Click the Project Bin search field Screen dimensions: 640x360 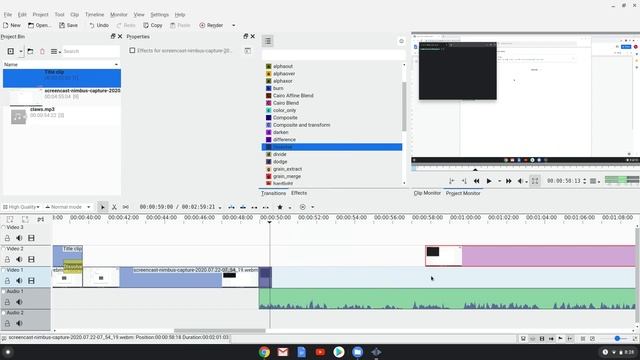(x=91, y=51)
